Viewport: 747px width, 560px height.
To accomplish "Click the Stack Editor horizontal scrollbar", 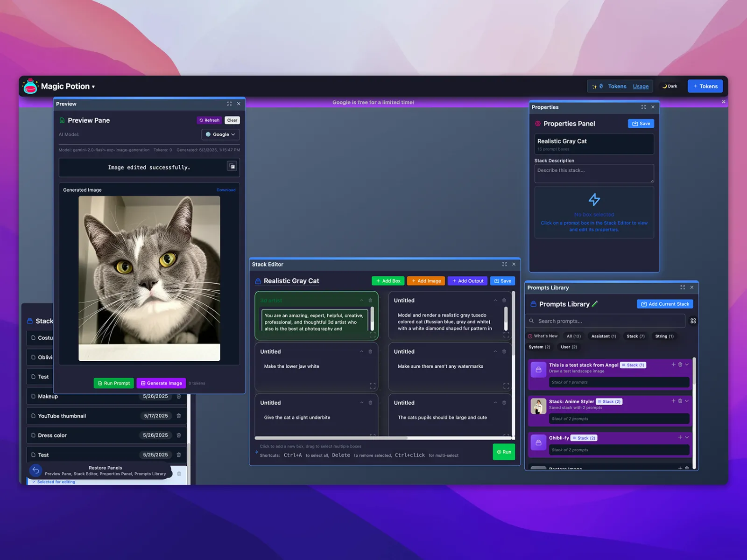I will [x=331, y=438].
